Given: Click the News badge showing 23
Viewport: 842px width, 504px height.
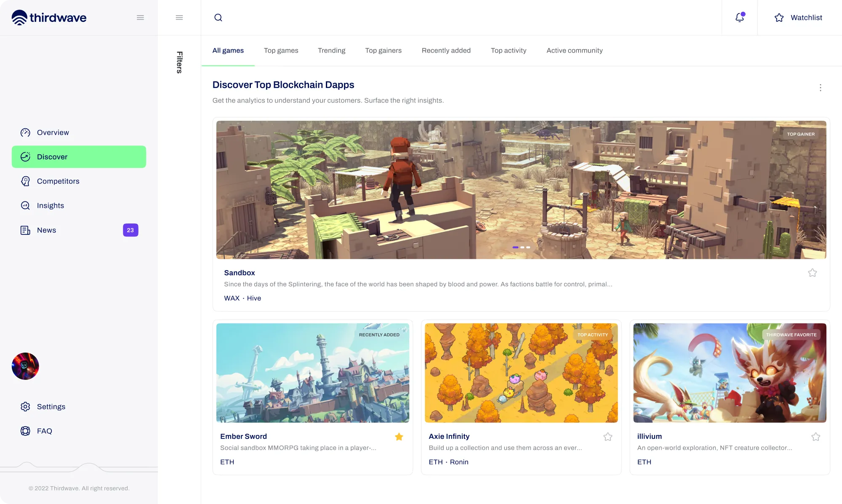Looking at the screenshot, I should click(x=131, y=230).
